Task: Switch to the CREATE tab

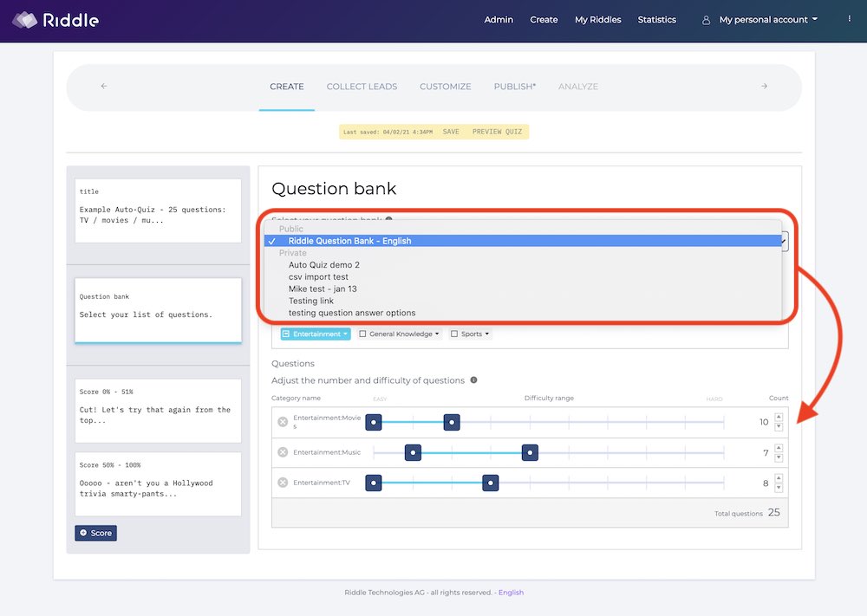Action: pos(286,87)
